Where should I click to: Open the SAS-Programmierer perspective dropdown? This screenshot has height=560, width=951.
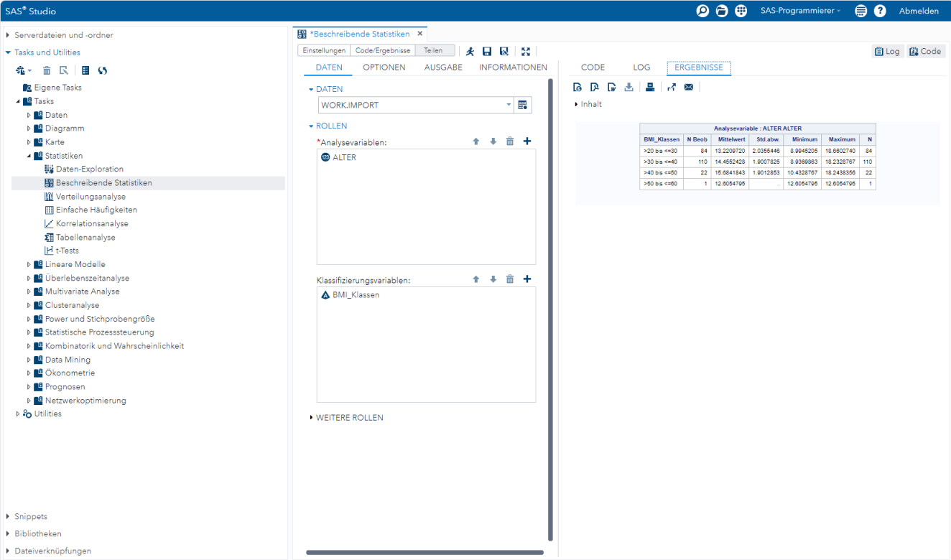pyautogui.click(x=800, y=11)
